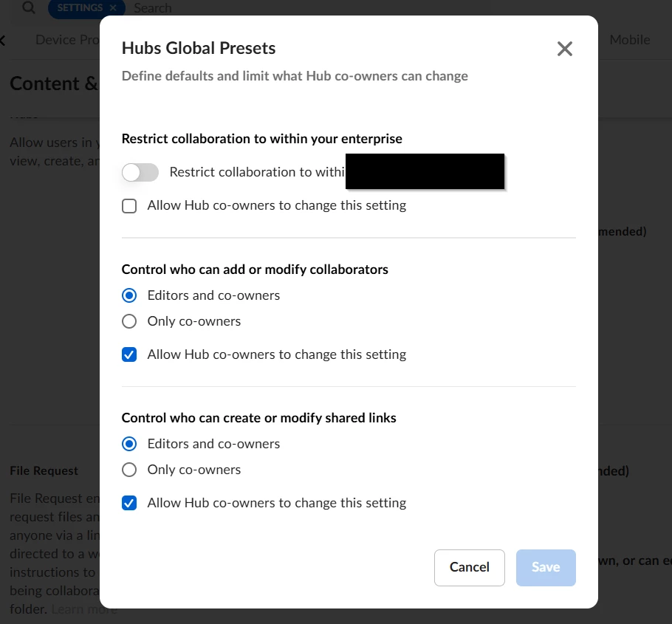Click the left arrow to scroll tabs back

(x=3, y=41)
